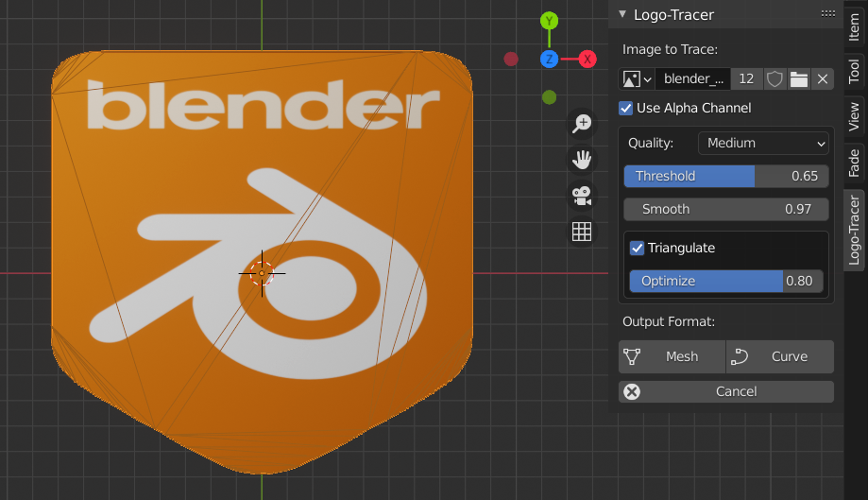
Task: Open the image browse dropdown
Action: [637, 79]
